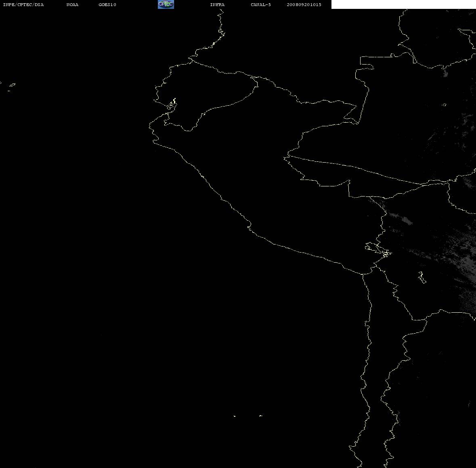The image size is (476, 468).
Task: Select the CANAL-5 channel label
Action: click(261, 4)
